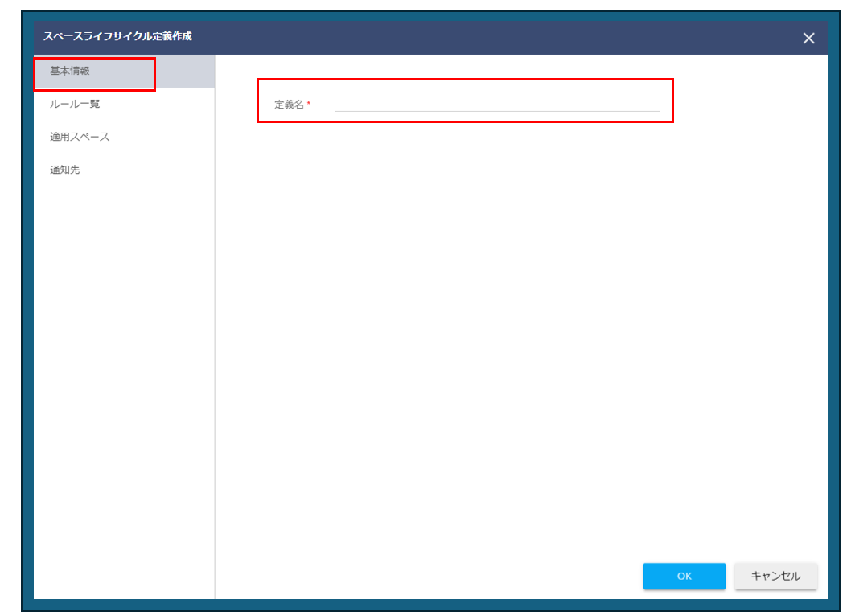Click the キャンセル button
Viewport: 851px width, 616px height.
[x=775, y=576]
